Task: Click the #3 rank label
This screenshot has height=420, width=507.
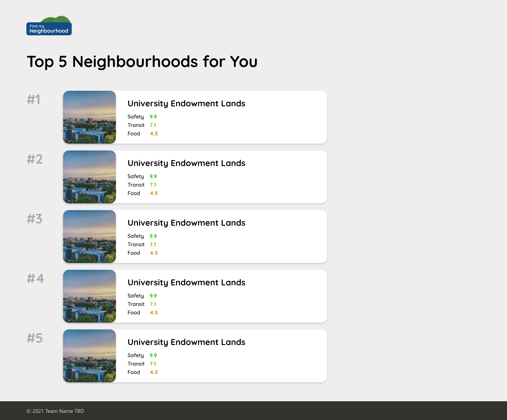Action: click(34, 219)
